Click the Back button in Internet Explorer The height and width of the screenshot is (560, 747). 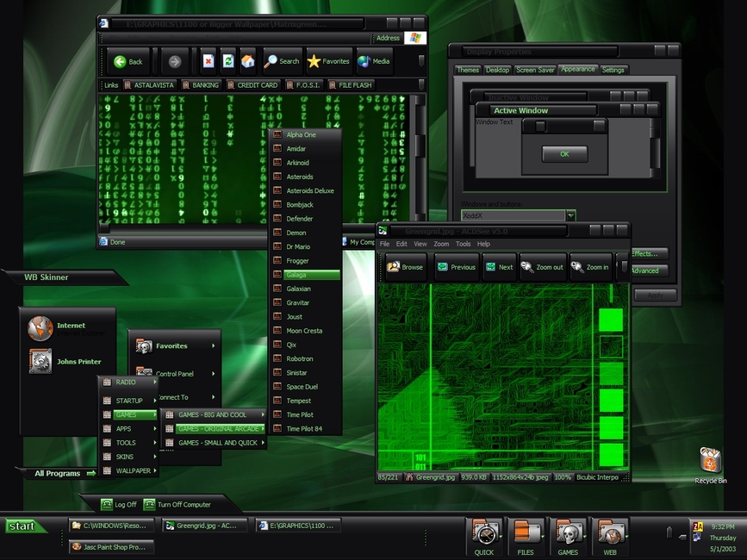pos(128,61)
